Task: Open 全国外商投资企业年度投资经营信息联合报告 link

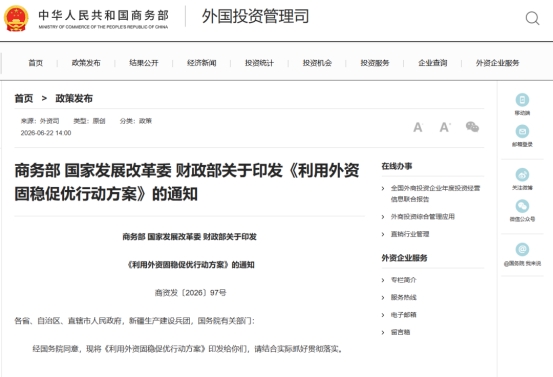Action: (435, 194)
